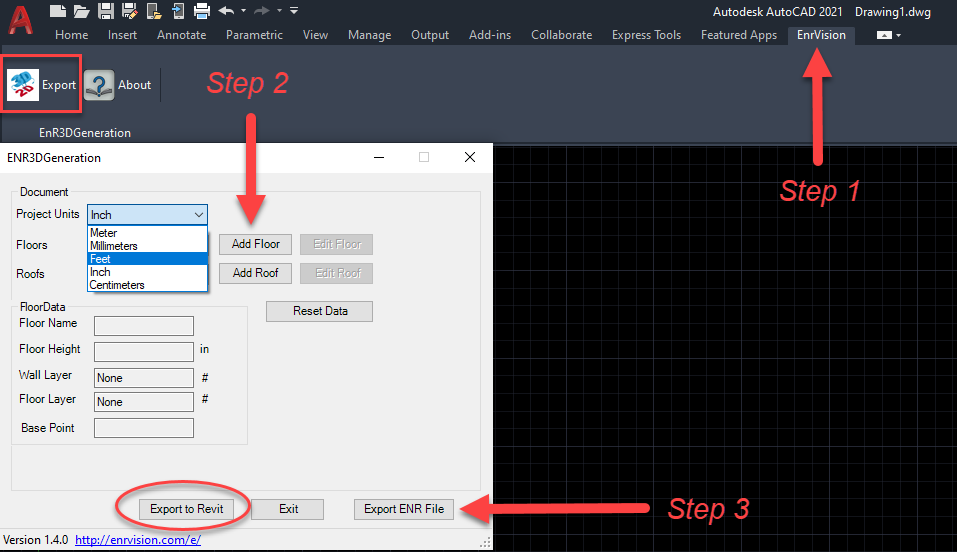The height and width of the screenshot is (552, 957).
Task: Click the Plot printer icon
Action: coord(201,11)
